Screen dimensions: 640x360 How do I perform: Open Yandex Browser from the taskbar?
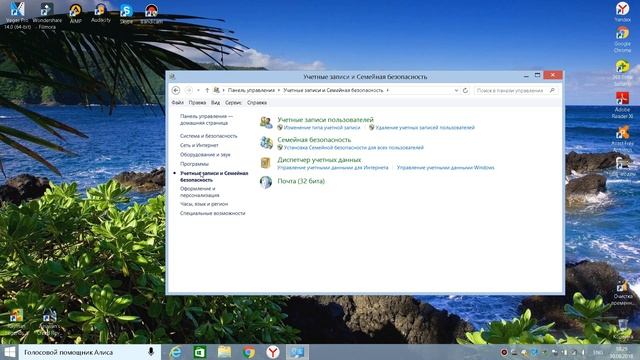[273, 352]
